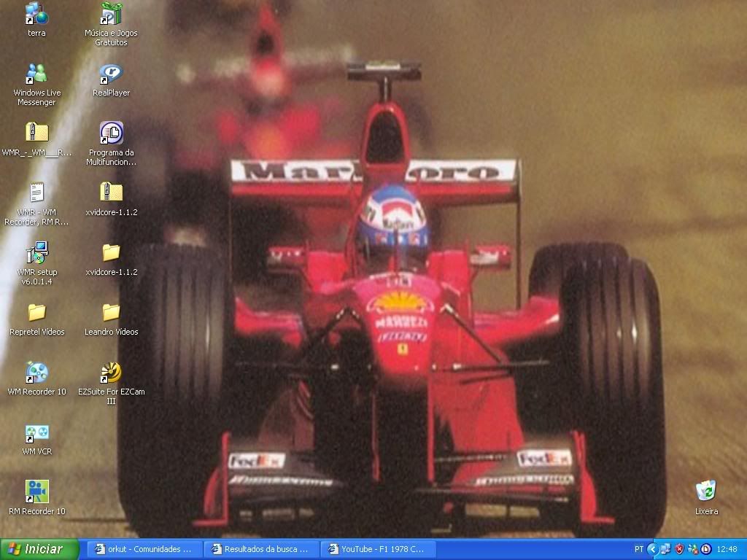Click the EZSuite For EZCam III icon
This screenshot has width=747, height=560.
click(111, 373)
